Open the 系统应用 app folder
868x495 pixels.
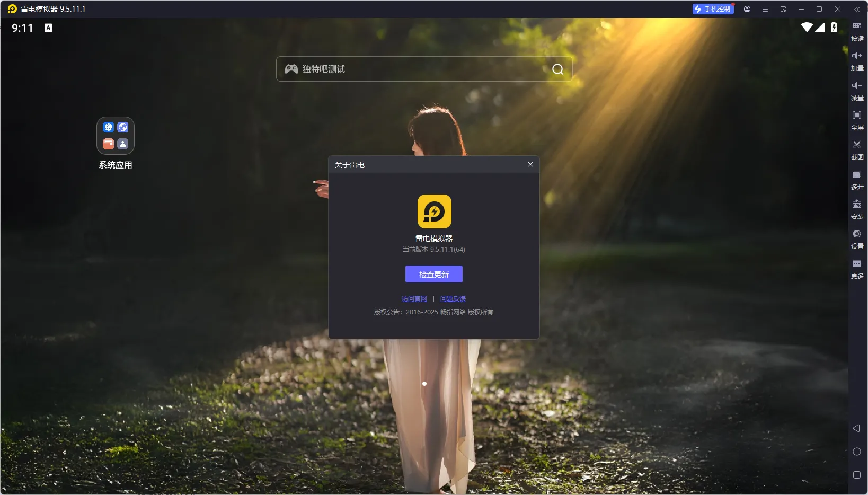click(x=116, y=136)
